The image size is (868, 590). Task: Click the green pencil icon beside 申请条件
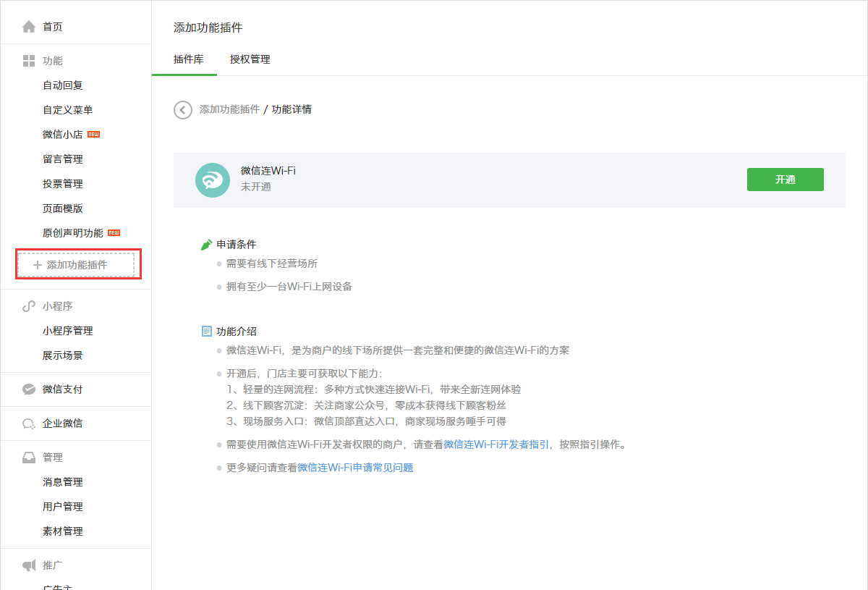(x=207, y=245)
